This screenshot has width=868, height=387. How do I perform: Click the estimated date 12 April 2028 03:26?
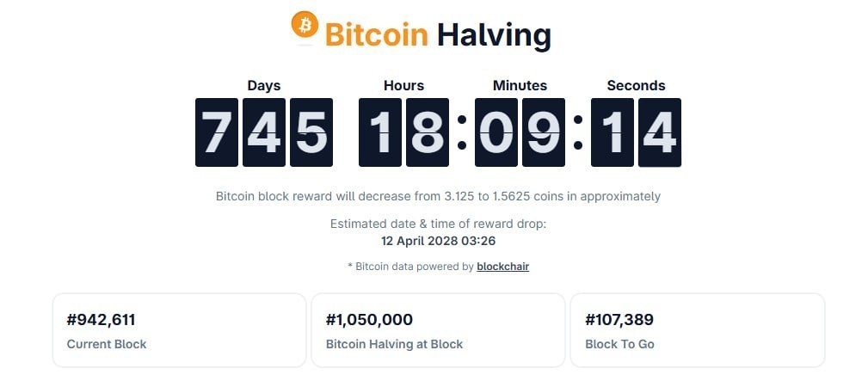438,241
